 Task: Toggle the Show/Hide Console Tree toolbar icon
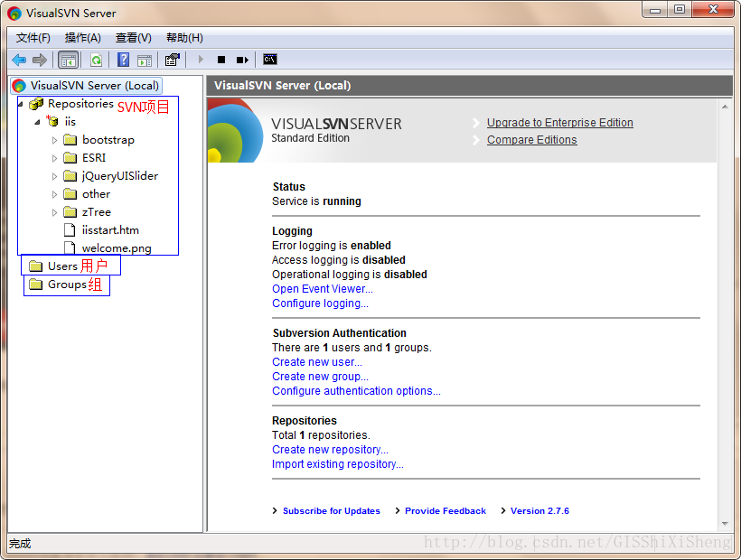[x=68, y=60]
